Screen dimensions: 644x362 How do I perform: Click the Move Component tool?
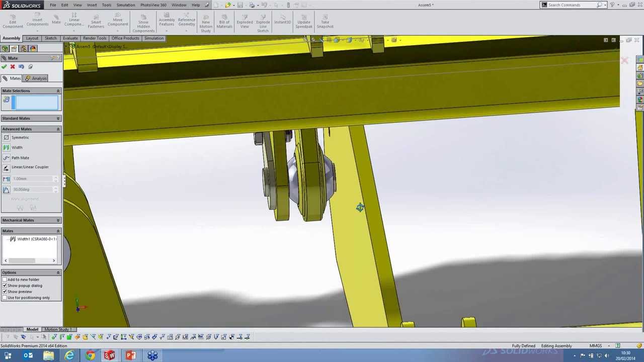pyautogui.click(x=118, y=19)
